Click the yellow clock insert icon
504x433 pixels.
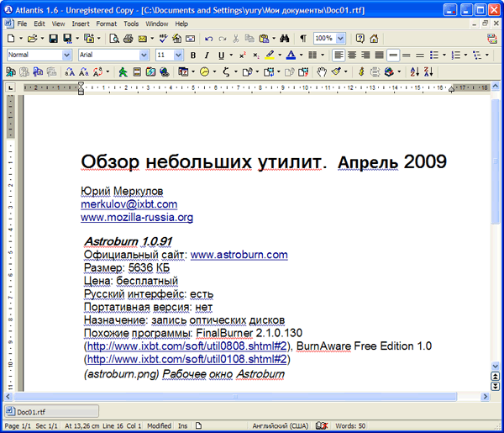204,71
